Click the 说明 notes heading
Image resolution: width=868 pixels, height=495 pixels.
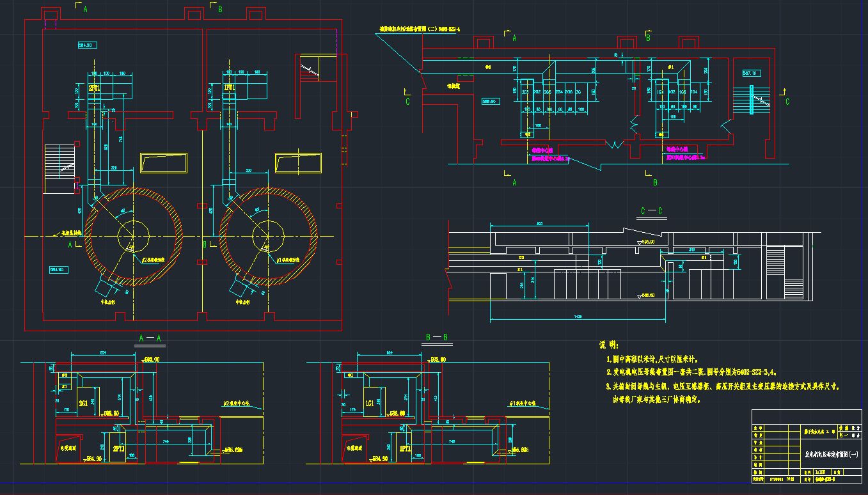coord(608,345)
